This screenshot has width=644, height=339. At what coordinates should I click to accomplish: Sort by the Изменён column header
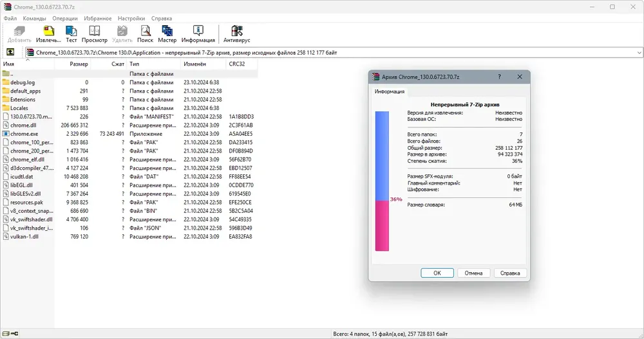204,64
